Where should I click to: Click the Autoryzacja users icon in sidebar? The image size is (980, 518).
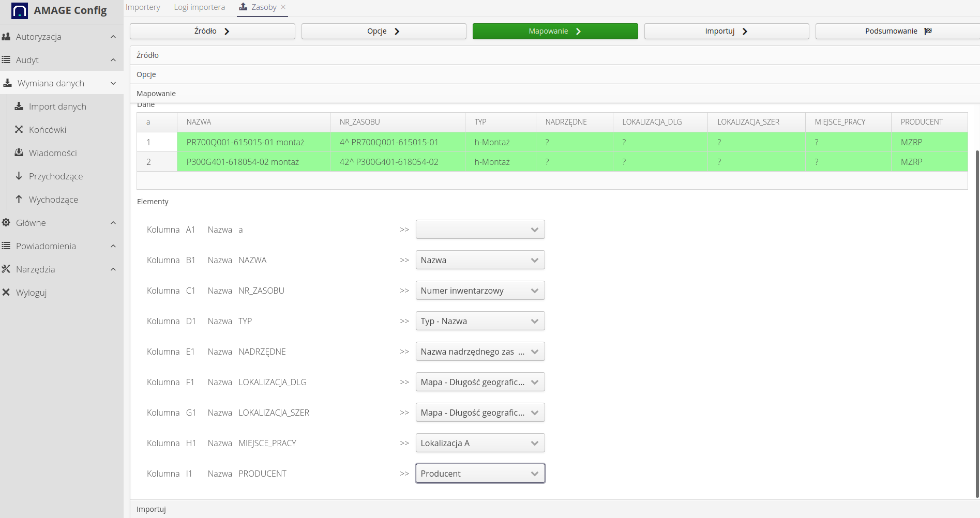(x=6, y=37)
